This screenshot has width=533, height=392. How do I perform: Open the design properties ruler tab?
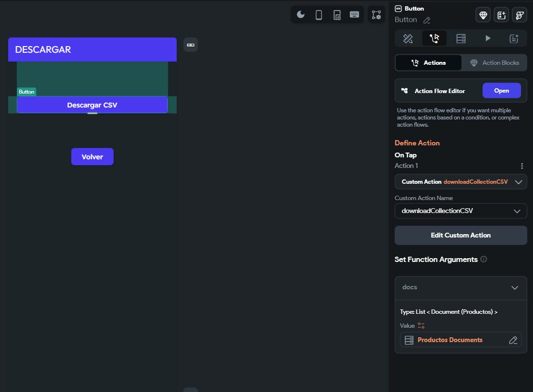point(408,39)
